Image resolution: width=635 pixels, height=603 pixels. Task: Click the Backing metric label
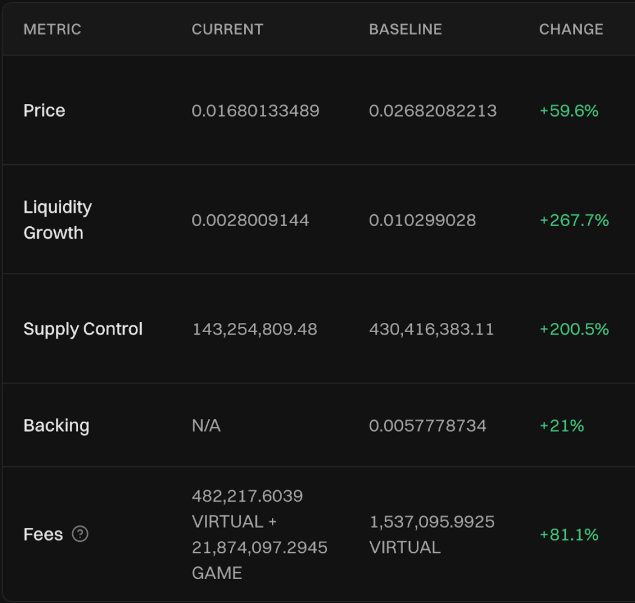[56, 425]
